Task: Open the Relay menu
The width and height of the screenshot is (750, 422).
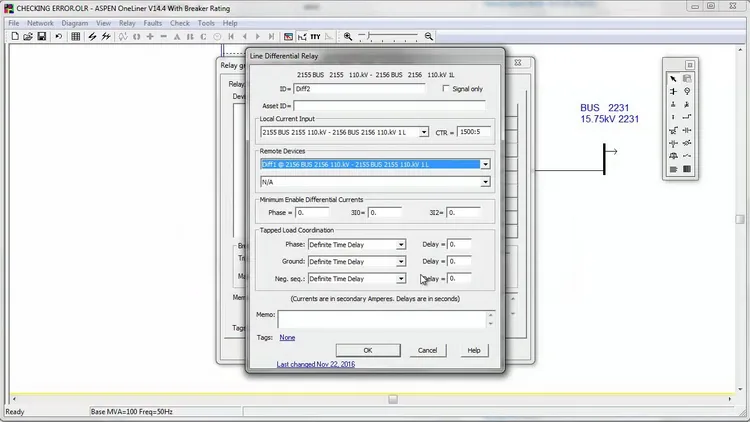Action: click(x=127, y=23)
